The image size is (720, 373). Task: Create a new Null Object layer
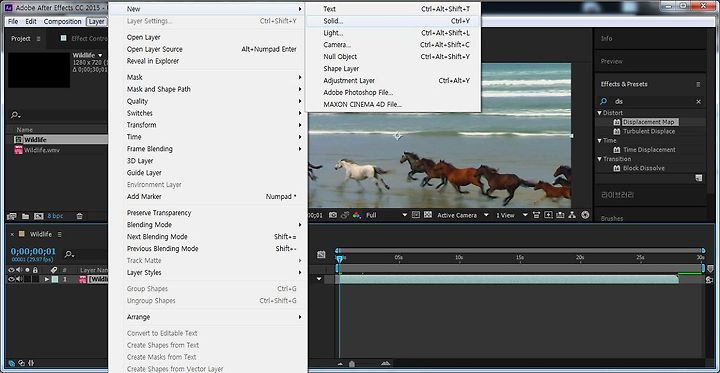393,57
